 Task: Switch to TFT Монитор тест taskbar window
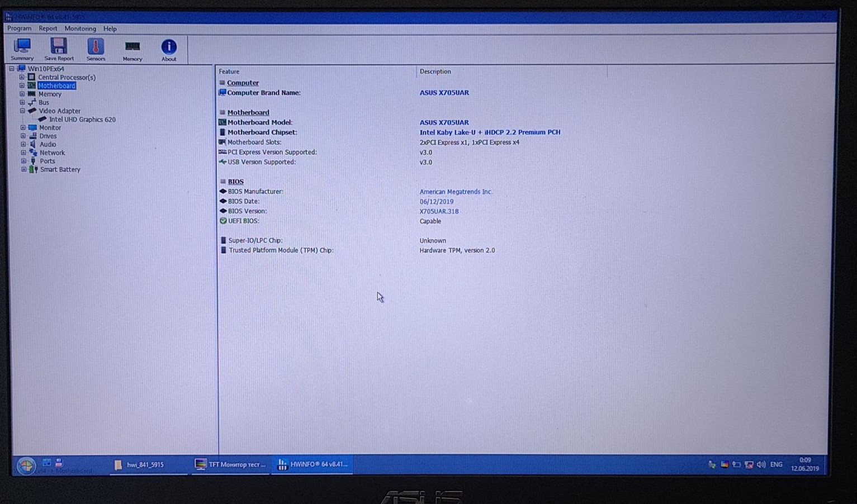pos(231,465)
